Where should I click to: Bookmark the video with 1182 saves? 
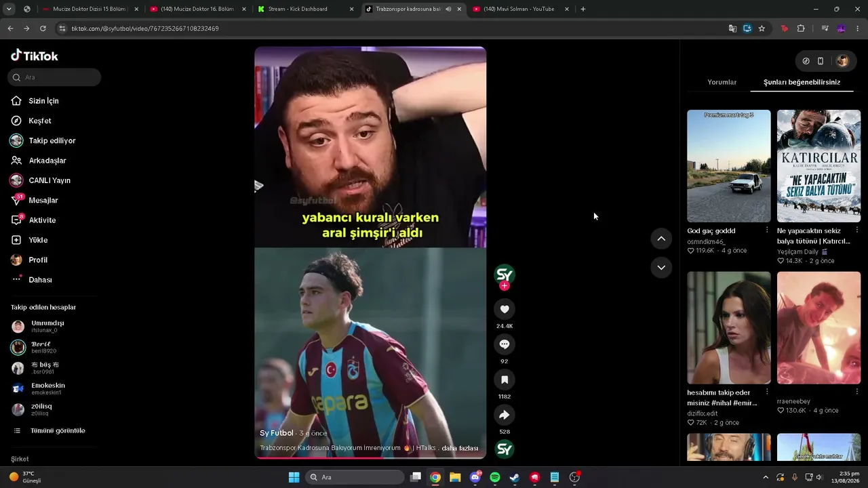[x=505, y=380]
